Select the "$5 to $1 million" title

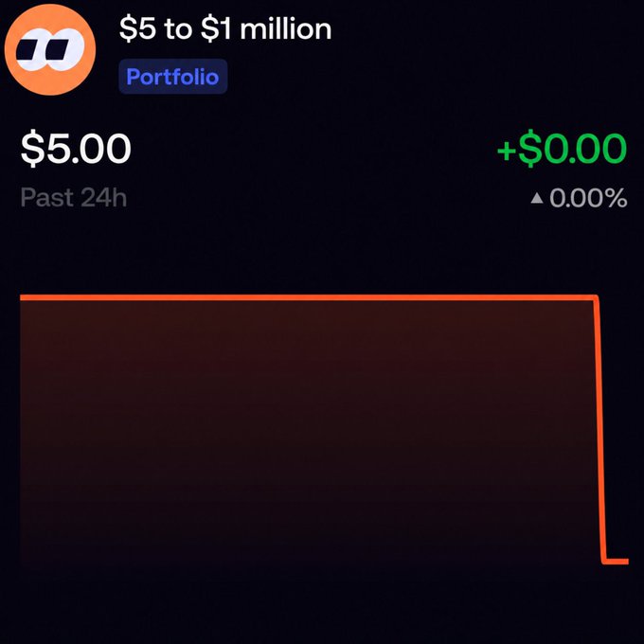pos(225,29)
